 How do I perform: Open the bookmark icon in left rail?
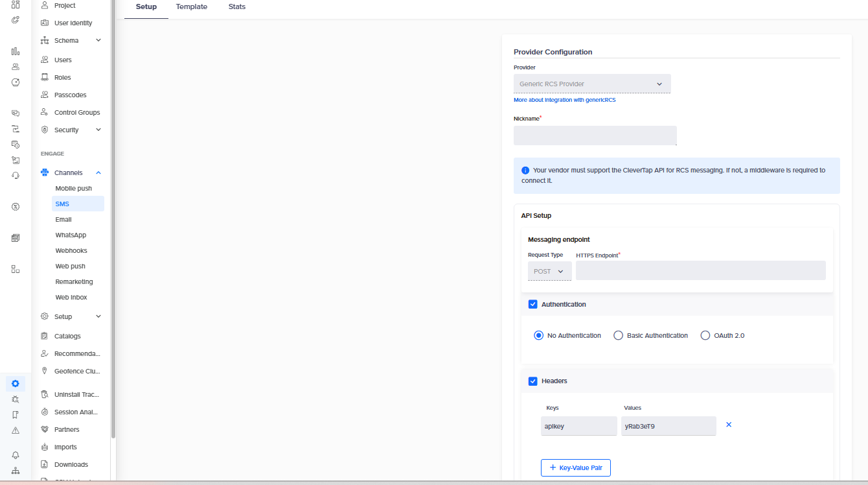point(16,415)
